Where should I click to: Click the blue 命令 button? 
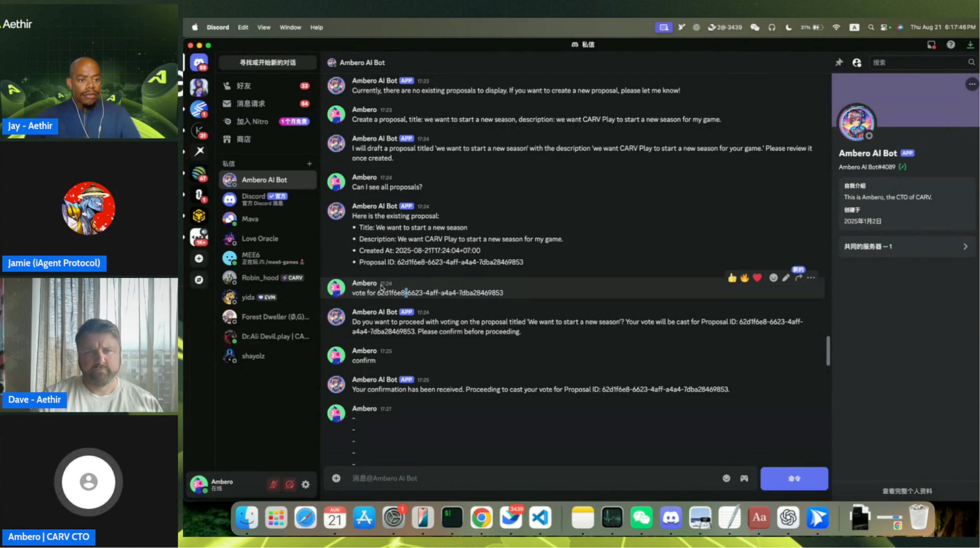pyautogui.click(x=794, y=479)
